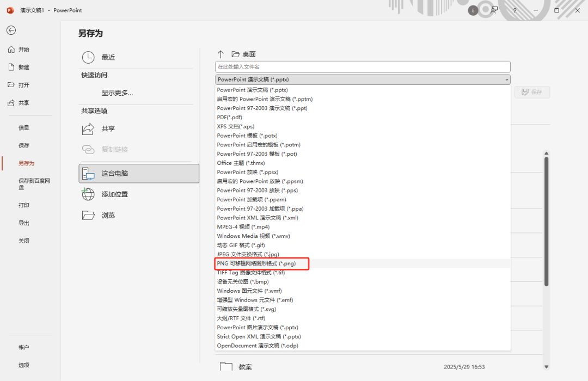Image resolution: width=588 pixels, height=381 pixels.
Task: Click the Add Location globe icon
Action: coord(88,194)
